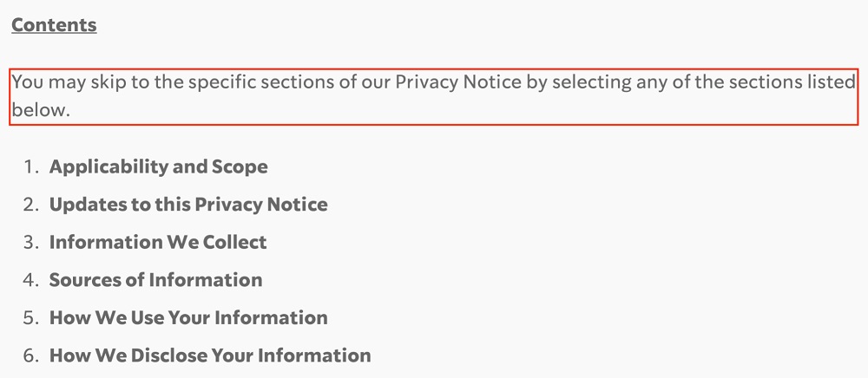The image size is (868, 378).
Task: Click the word below. ending the paragraph
Action: tap(42, 110)
